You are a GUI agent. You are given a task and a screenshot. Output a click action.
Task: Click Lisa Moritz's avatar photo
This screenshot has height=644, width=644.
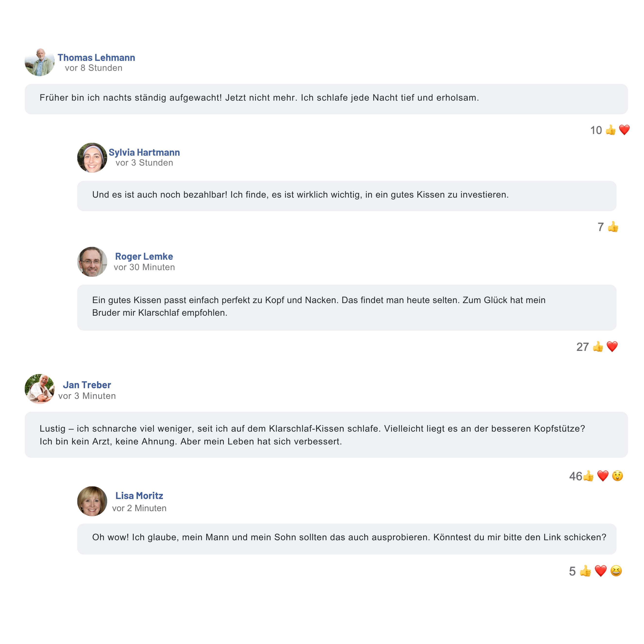92,501
